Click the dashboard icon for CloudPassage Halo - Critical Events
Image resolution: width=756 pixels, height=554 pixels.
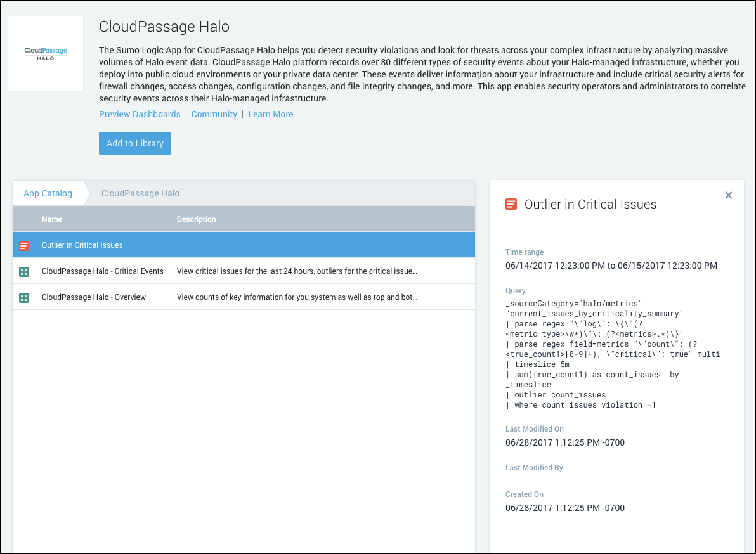point(24,271)
